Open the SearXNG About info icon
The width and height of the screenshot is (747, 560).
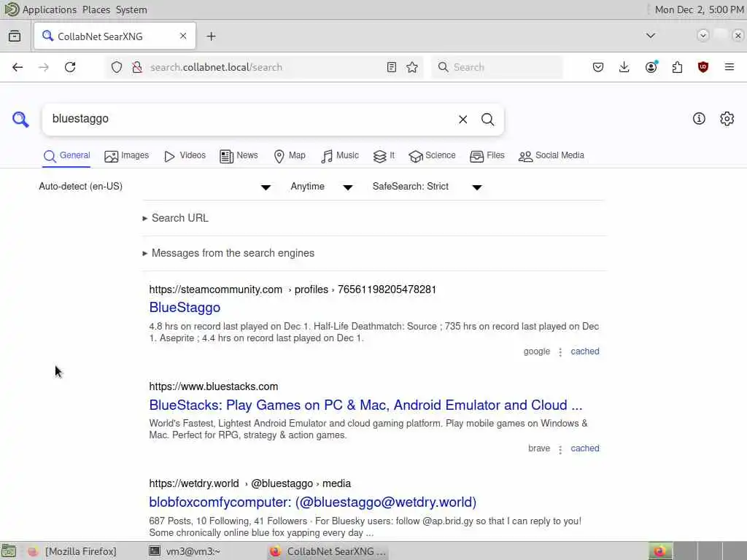click(699, 119)
